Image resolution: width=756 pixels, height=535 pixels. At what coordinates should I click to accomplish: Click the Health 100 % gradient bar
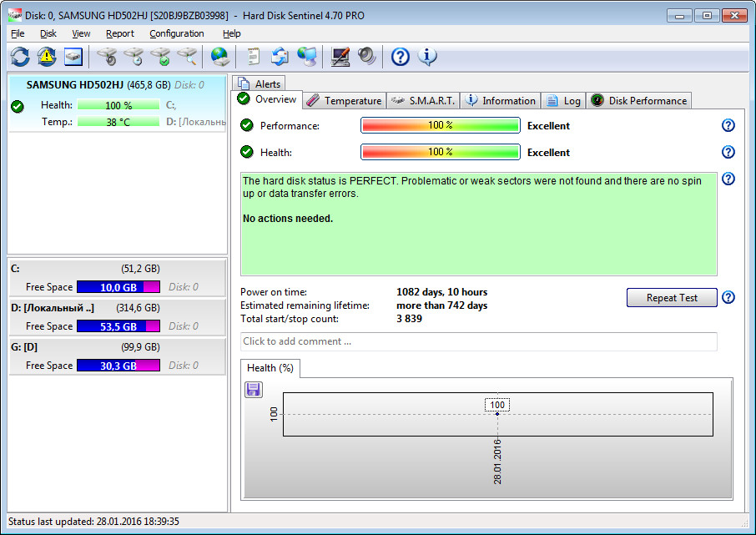tap(440, 153)
